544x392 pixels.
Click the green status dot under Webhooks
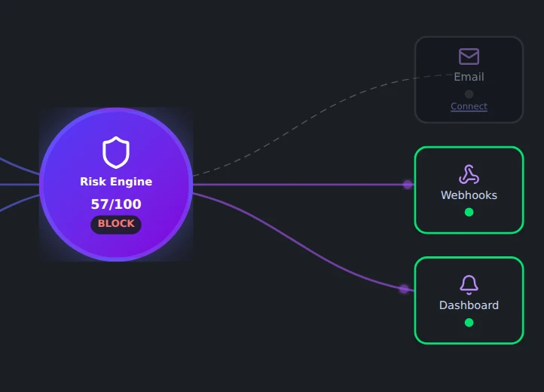click(469, 212)
